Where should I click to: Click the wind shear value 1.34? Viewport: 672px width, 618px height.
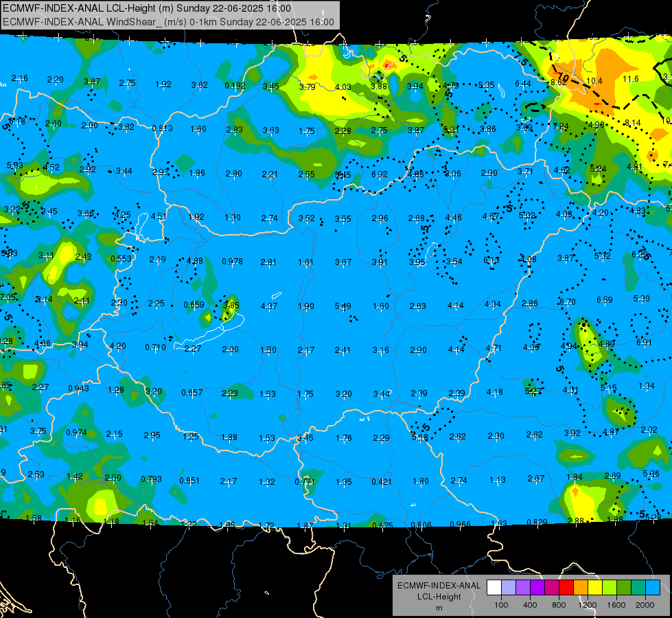(647, 385)
